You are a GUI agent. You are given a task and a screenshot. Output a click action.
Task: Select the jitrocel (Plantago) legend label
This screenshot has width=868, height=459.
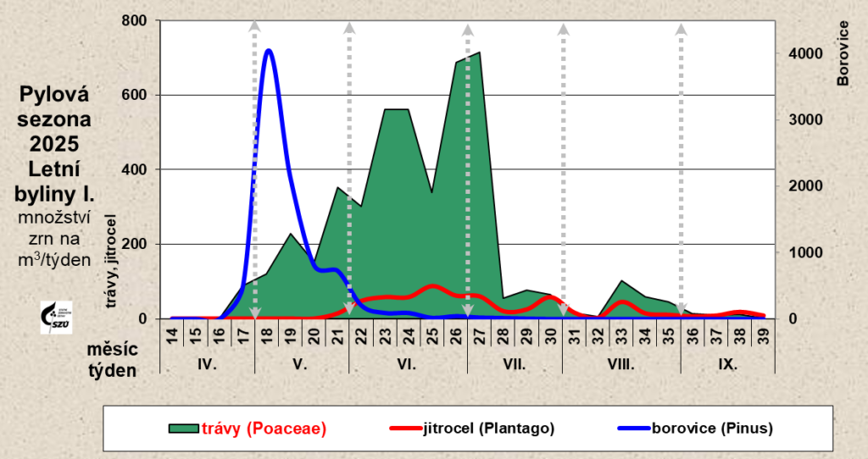coord(487,429)
